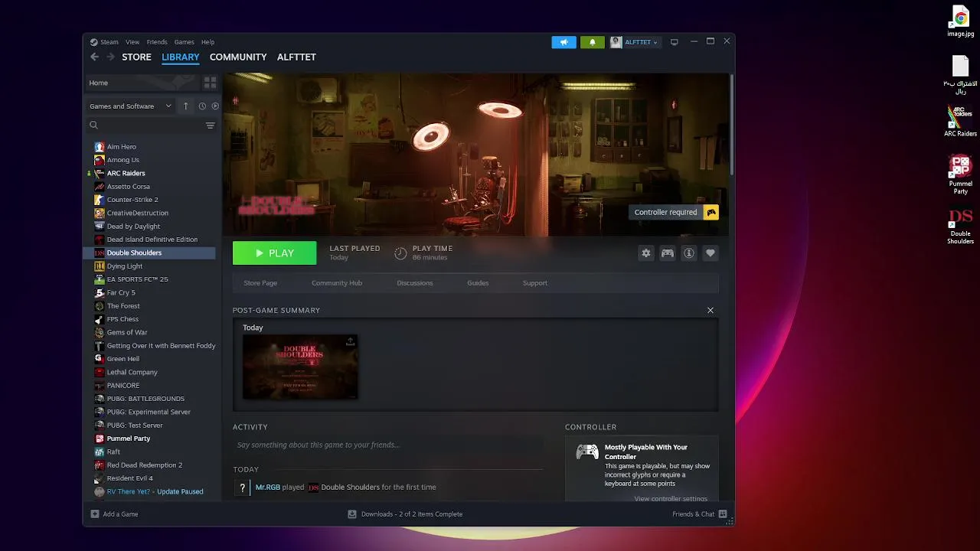Click the Pummel Party icon in the library list
The image size is (980, 551).
[100, 439]
